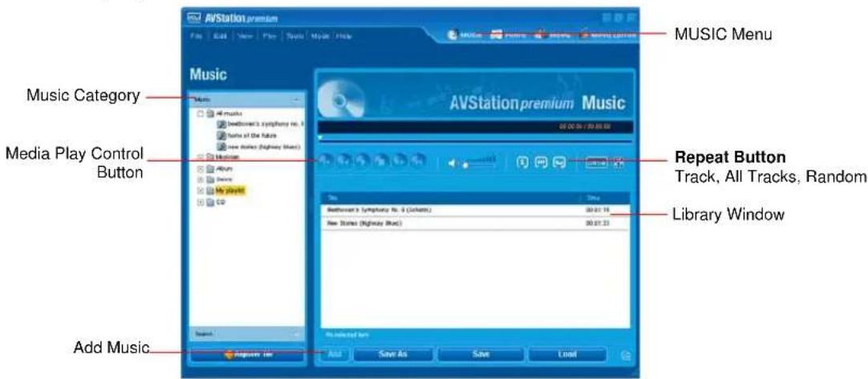The image size is (868, 379).
Task: Expand the CD folder node
Action: click(x=201, y=202)
